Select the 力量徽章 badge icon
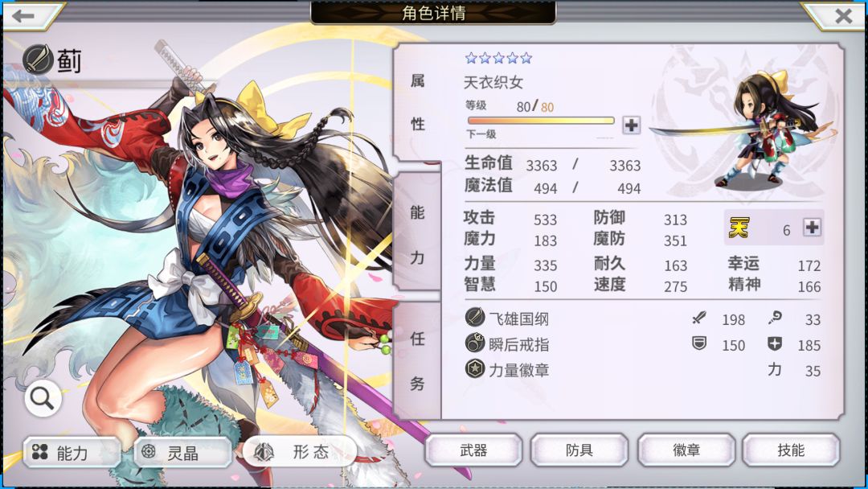The image size is (868, 489). pos(475,369)
